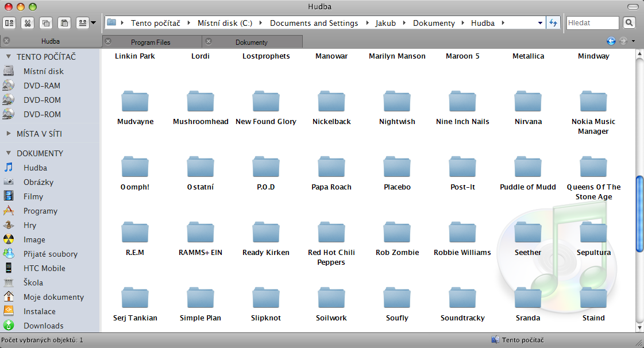The width and height of the screenshot is (644, 348).
Task: Select the Robbie Williams folder
Action: coord(462,233)
